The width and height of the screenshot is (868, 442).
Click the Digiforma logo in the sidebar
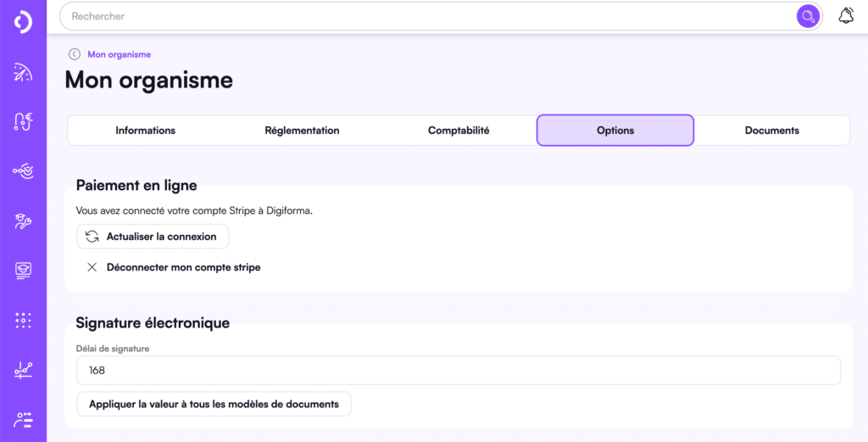point(23,21)
